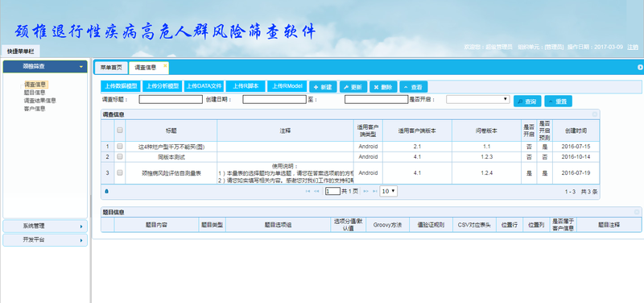Click the 删除 button with X icon
This screenshot has width=644, height=303.
[x=383, y=87]
